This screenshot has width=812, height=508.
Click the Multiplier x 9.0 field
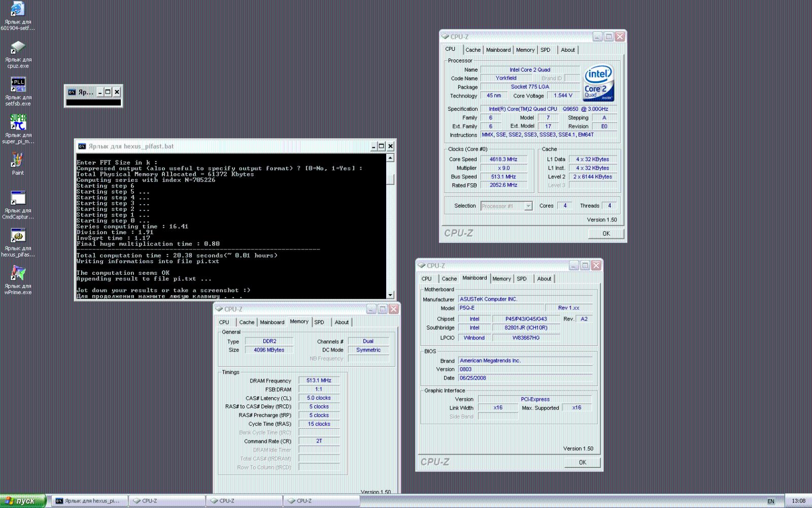(503, 168)
